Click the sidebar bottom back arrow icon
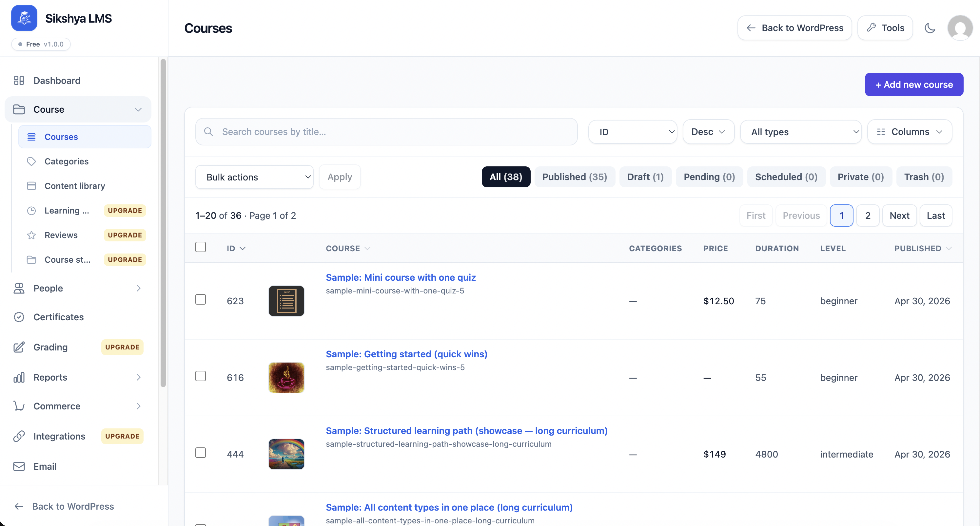This screenshot has width=980, height=526. pos(19,506)
